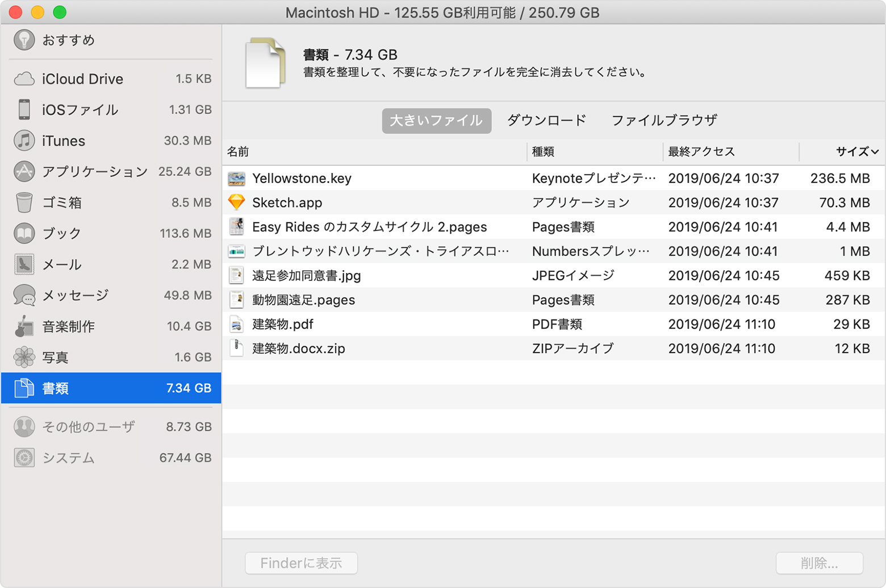Click the 459 KB size value
Viewport: 886px width, 588px height.
[x=847, y=276]
